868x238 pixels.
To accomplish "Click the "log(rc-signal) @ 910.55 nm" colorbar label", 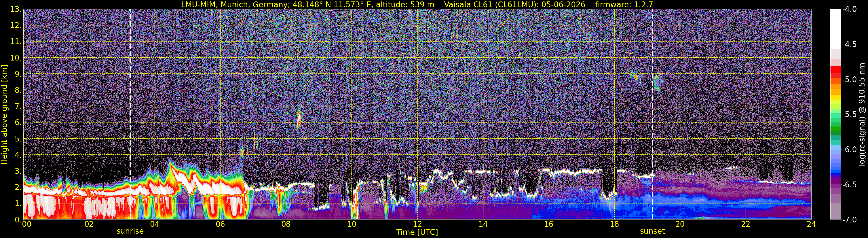I will pos(862,114).
